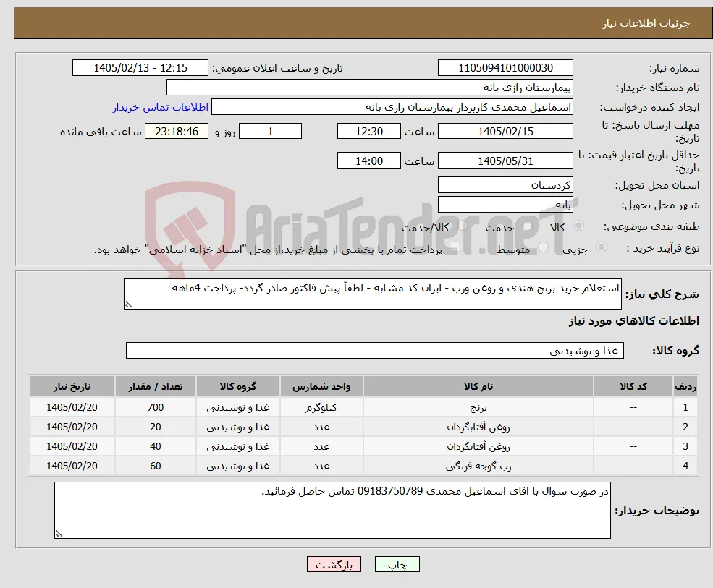Click price validity time 14:00
The height and width of the screenshot is (588, 713).
(x=368, y=161)
